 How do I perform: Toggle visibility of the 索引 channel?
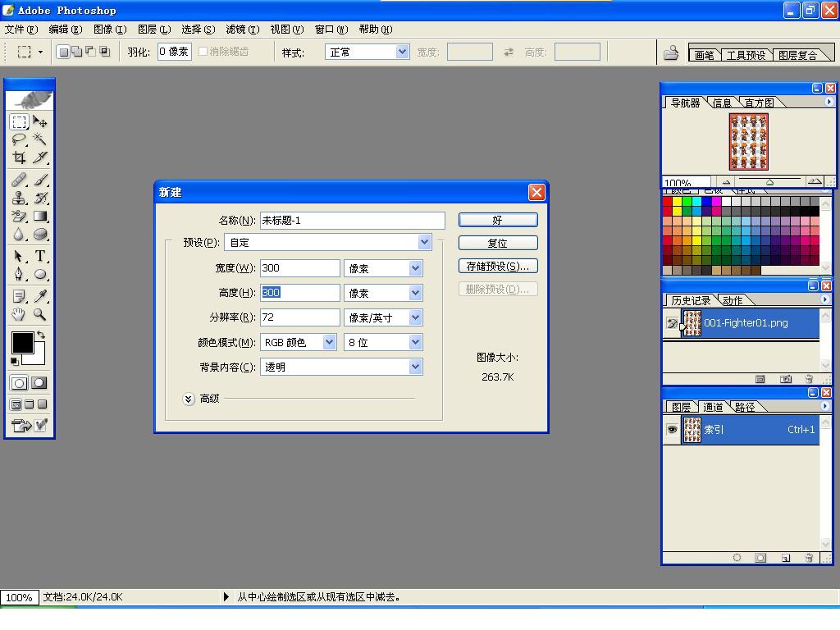[x=672, y=430]
